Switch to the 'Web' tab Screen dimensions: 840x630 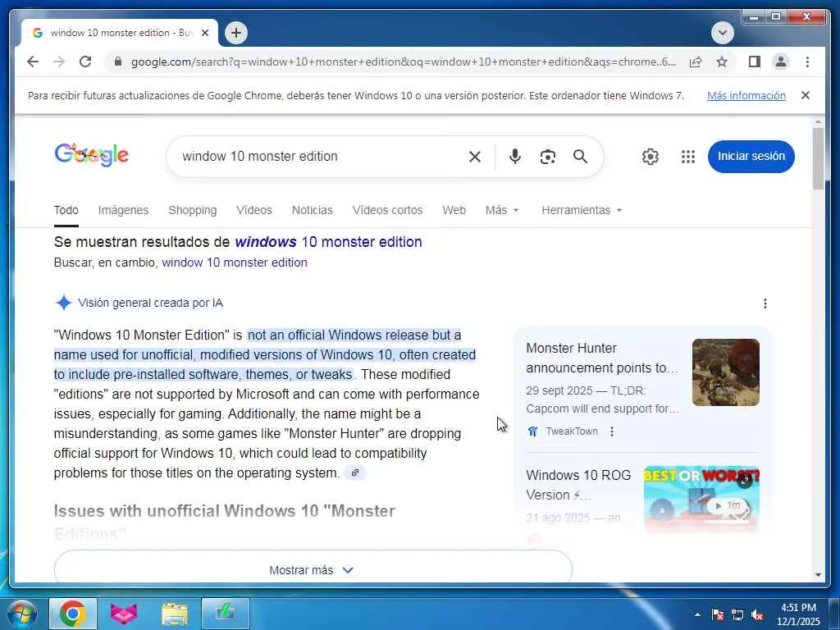point(454,210)
